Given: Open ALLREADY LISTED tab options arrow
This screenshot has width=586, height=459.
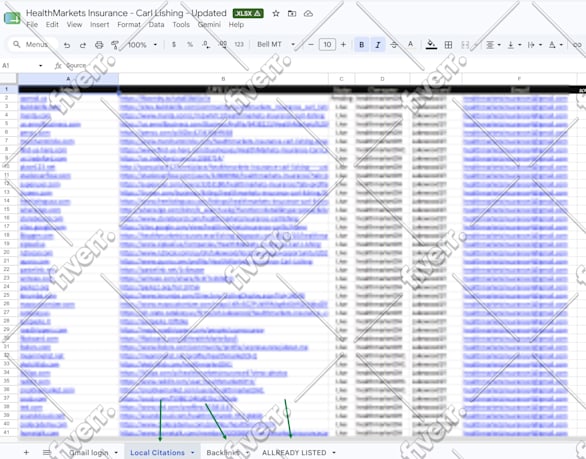Looking at the screenshot, I should click(x=334, y=453).
